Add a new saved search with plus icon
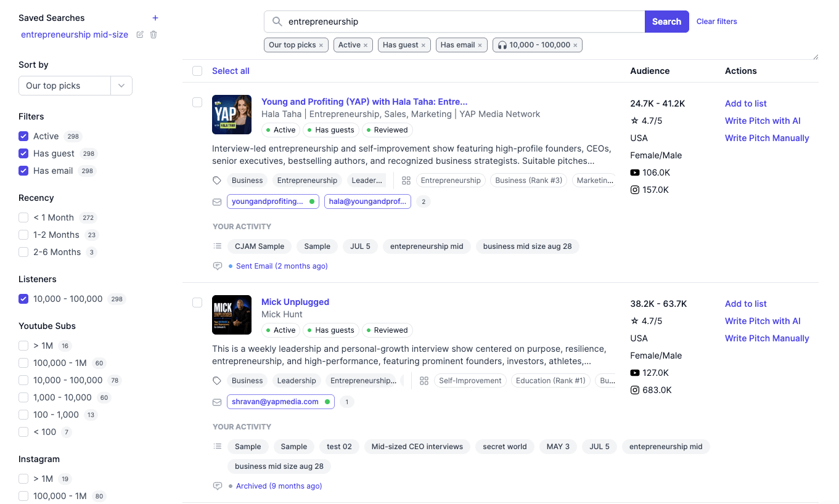This screenshot has width=839, height=504. 155,18
